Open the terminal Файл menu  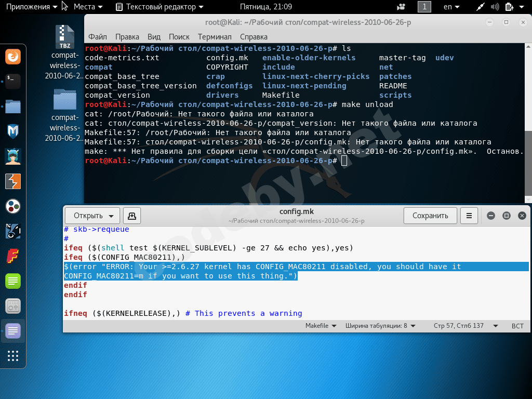tap(97, 37)
